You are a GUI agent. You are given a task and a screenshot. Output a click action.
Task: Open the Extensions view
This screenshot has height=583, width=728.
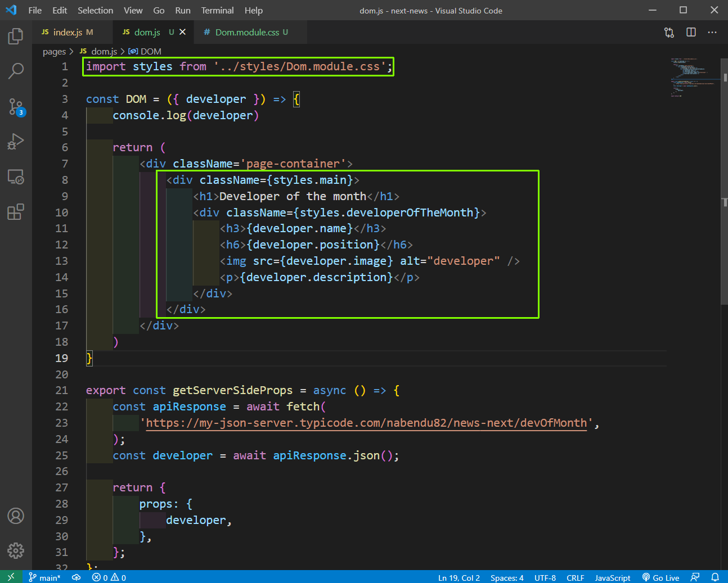[16, 212]
